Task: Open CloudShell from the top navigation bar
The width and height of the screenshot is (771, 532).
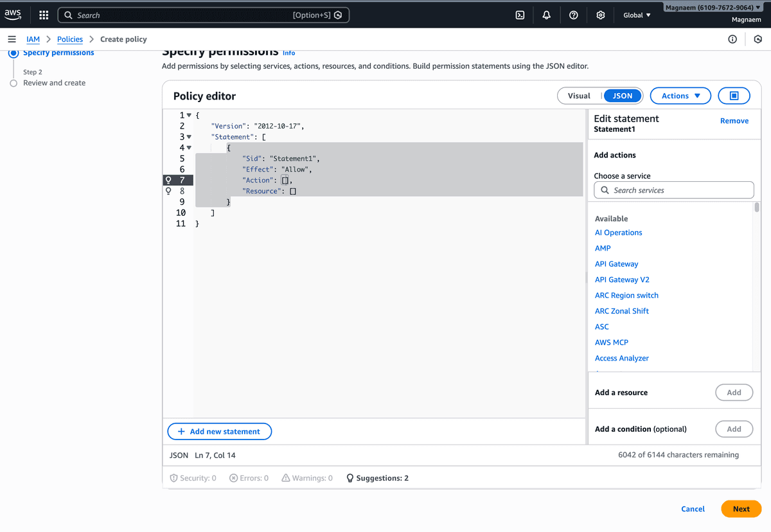Action: (519, 14)
